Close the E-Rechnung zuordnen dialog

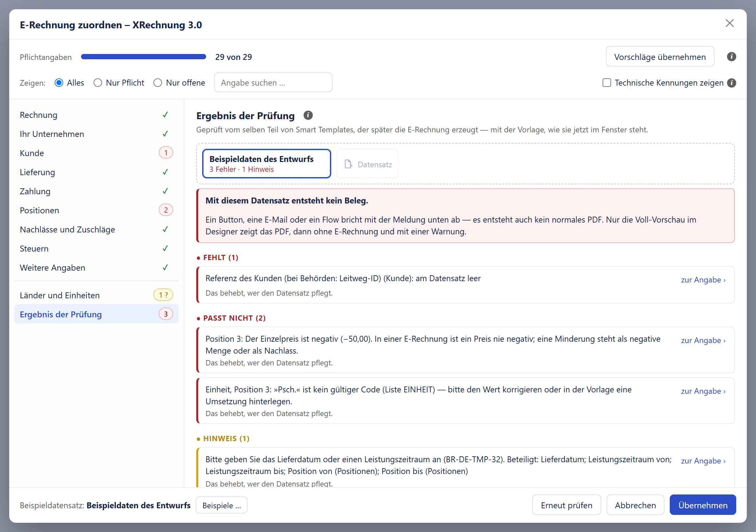[729, 23]
